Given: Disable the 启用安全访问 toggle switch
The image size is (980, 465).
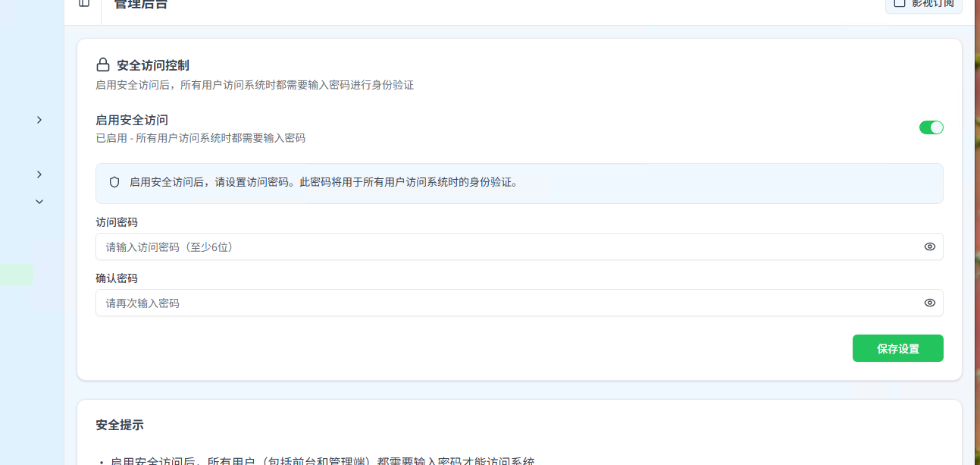Looking at the screenshot, I should pyautogui.click(x=931, y=127).
